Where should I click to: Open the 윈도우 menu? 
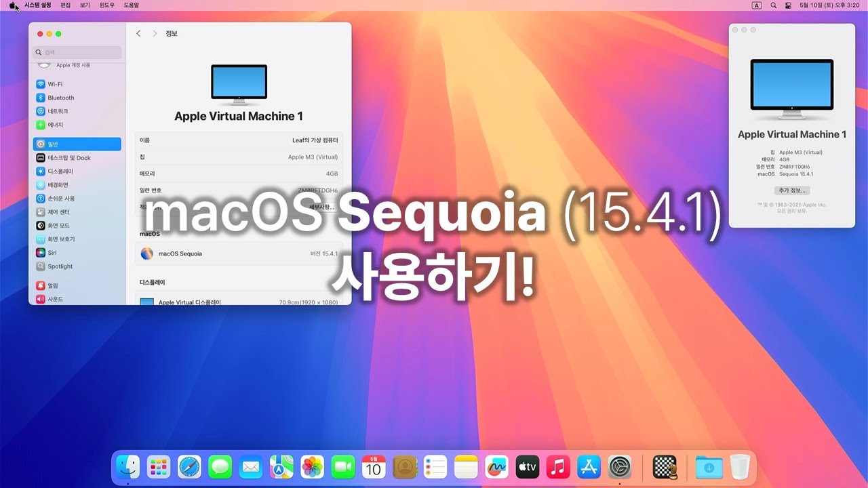coord(107,5)
